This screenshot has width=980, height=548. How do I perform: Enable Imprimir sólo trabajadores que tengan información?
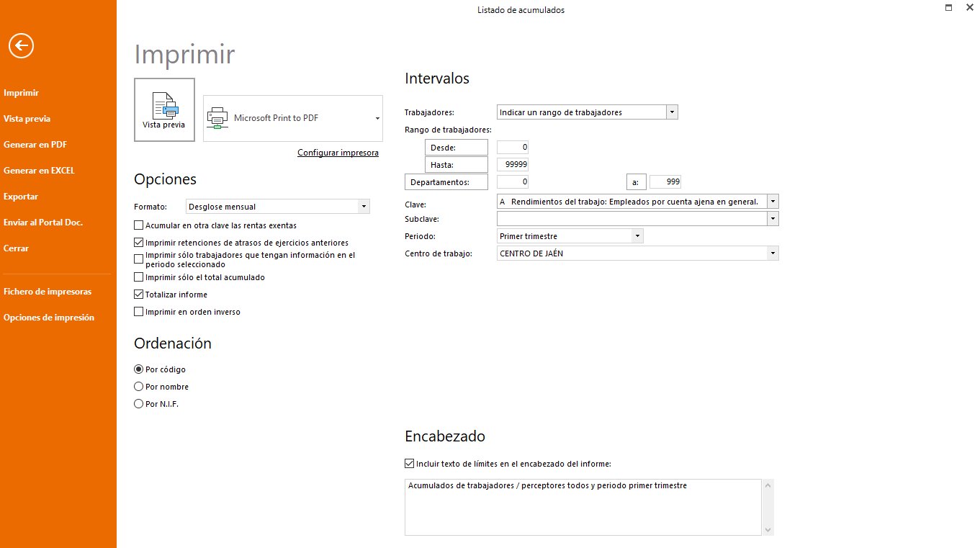click(x=139, y=259)
